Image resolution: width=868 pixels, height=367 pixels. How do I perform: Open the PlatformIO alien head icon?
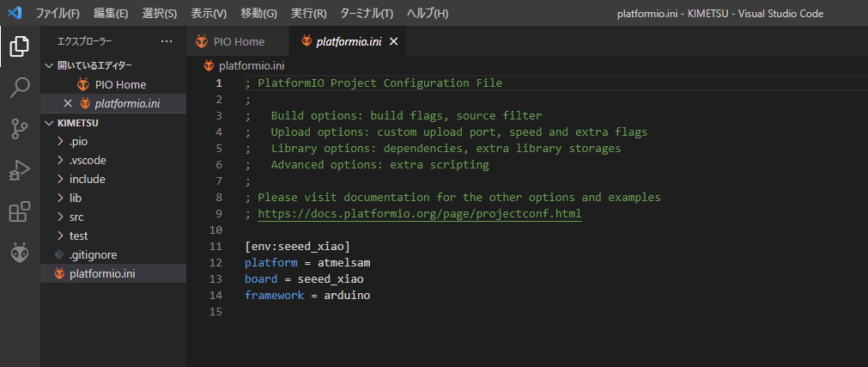coord(20,253)
